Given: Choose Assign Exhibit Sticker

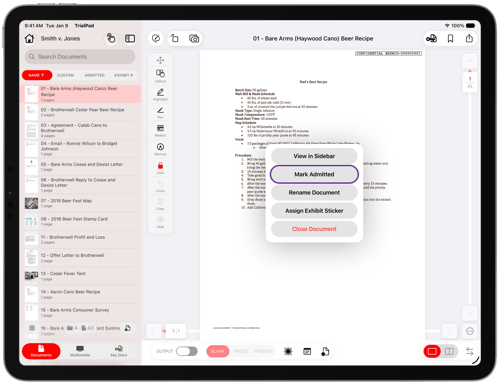Looking at the screenshot, I should [314, 211].
